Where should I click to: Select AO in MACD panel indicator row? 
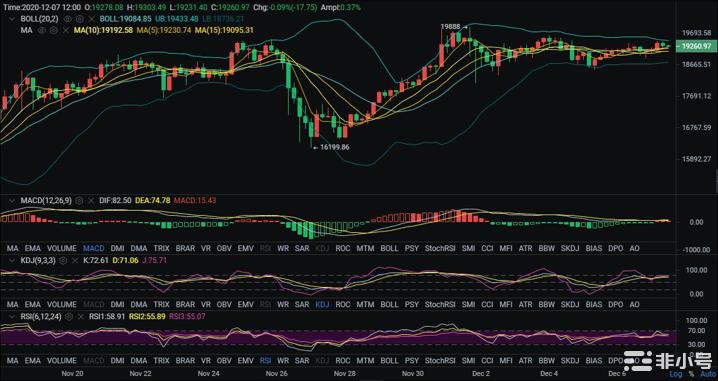click(634, 249)
